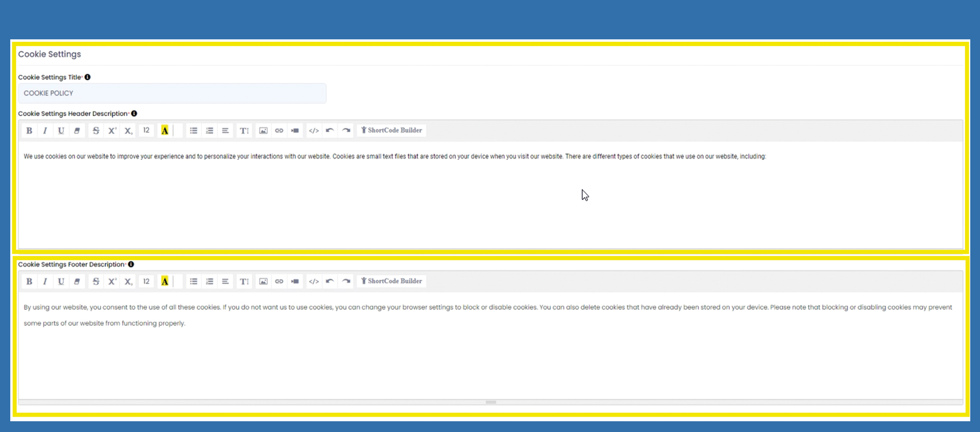The width and height of the screenshot is (980, 432).
Task: Click the yellow highlight color button in the footer toolbar
Action: [165, 281]
